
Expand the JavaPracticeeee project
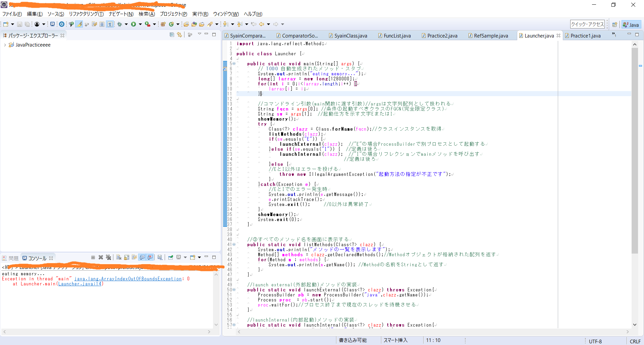pos(5,45)
